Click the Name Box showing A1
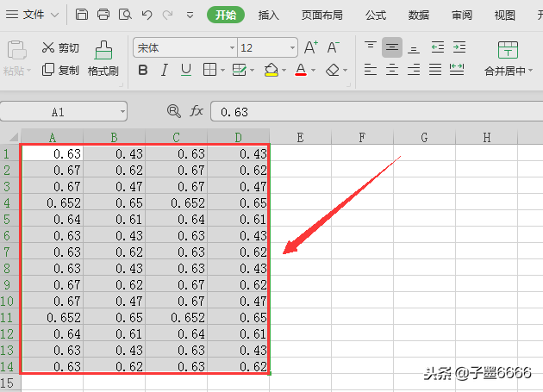The height and width of the screenshot is (392, 543). coord(58,112)
